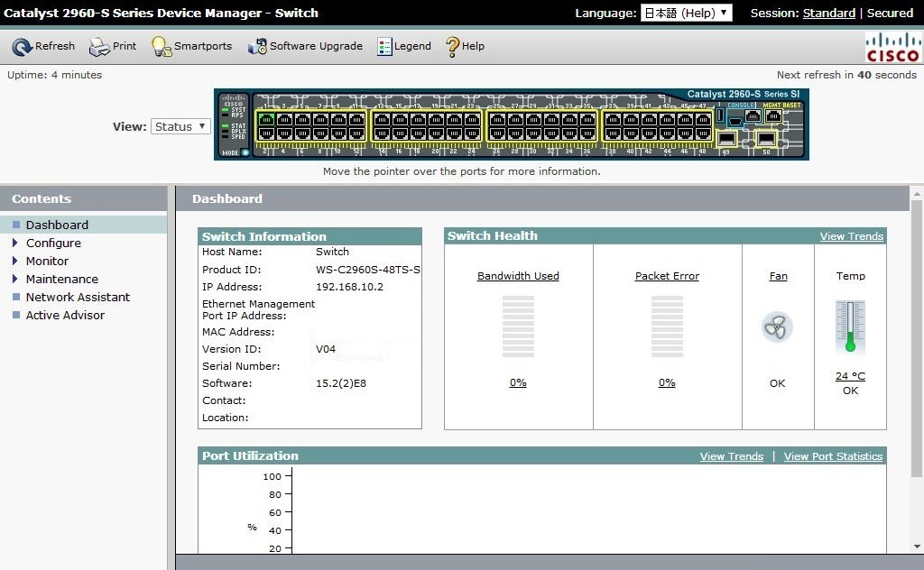Click the scrollbar up arrow
The image size is (924, 570).
click(917, 192)
